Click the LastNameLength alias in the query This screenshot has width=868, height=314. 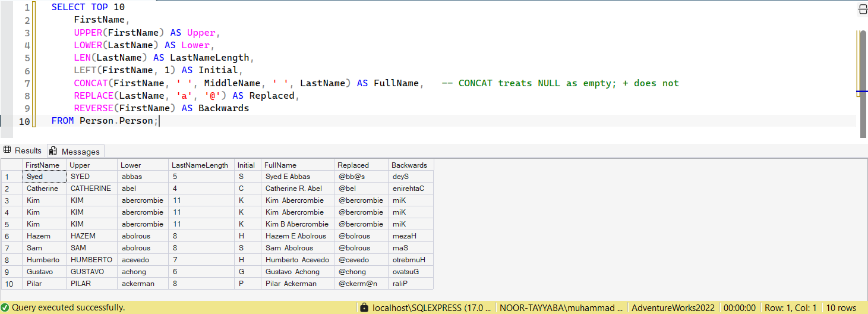209,58
